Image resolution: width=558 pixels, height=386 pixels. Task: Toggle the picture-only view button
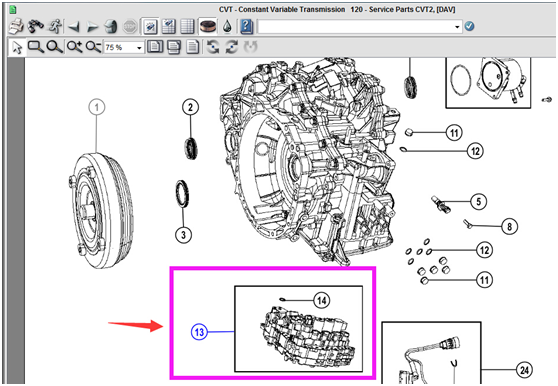pos(150,26)
